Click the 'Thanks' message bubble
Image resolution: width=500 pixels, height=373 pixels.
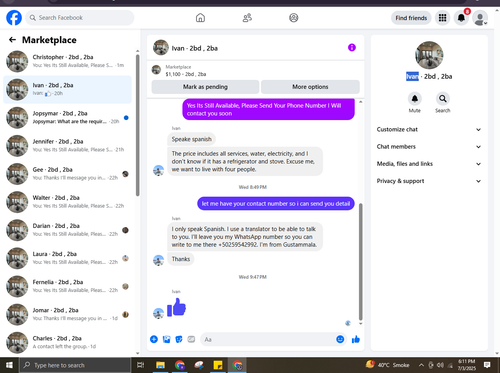click(181, 259)
